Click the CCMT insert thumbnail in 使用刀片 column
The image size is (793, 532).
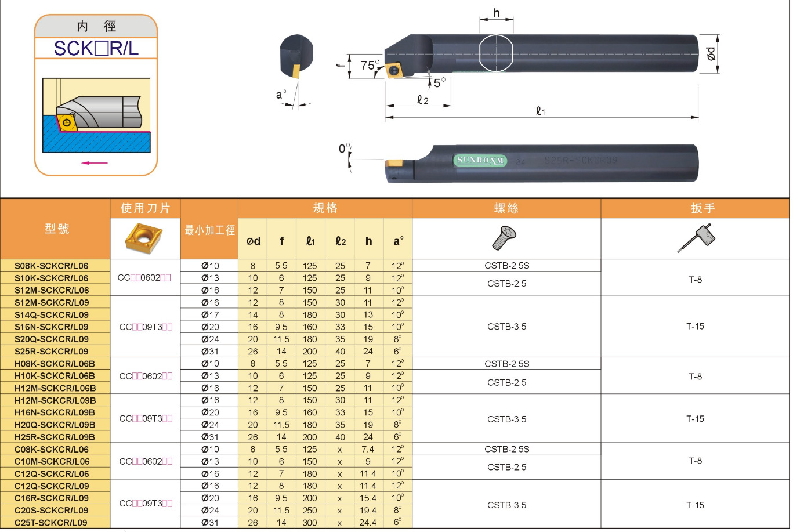(x=145, y=238)
